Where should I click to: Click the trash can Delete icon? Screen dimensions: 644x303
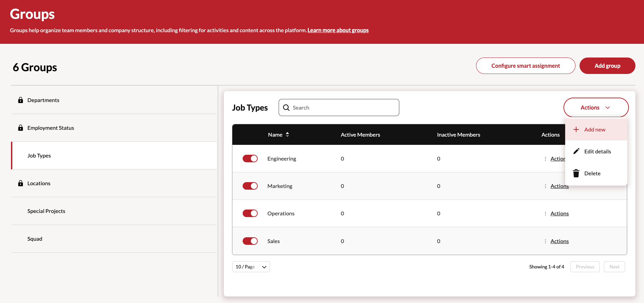click(x=576, y=173)
